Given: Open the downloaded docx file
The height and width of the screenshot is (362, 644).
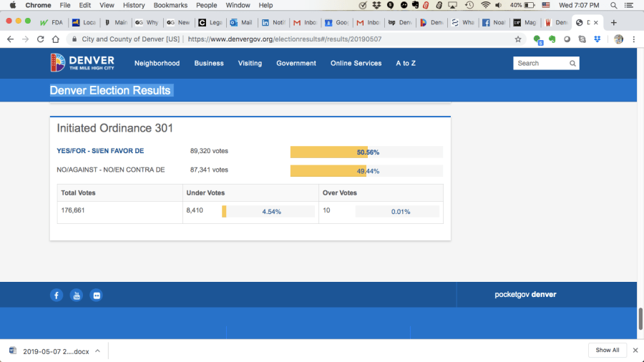Looking at the screenshot, I should pos(49,351).
